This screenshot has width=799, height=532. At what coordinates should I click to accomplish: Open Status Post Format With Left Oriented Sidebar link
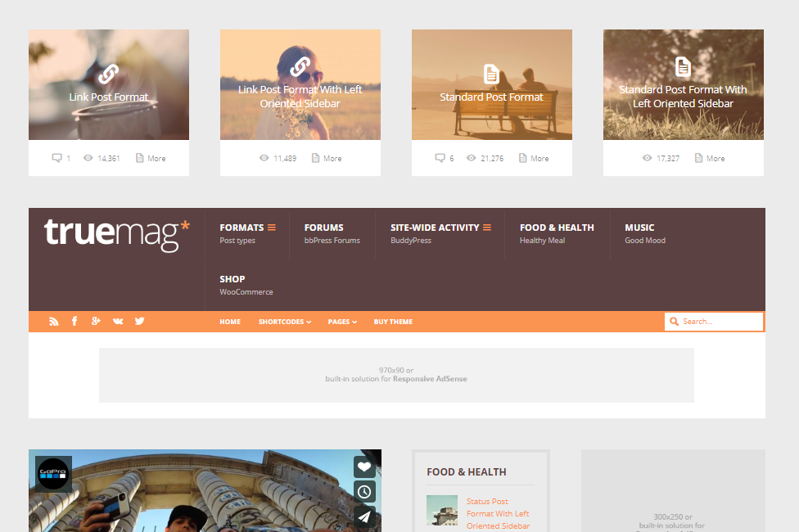pos(498,514)
